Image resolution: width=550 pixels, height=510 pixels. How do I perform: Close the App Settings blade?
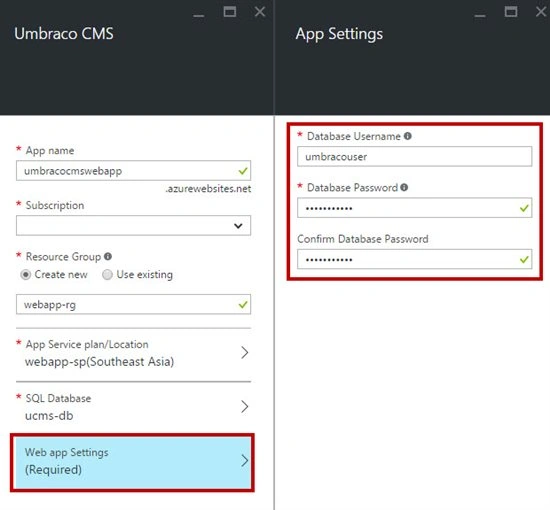541,12
